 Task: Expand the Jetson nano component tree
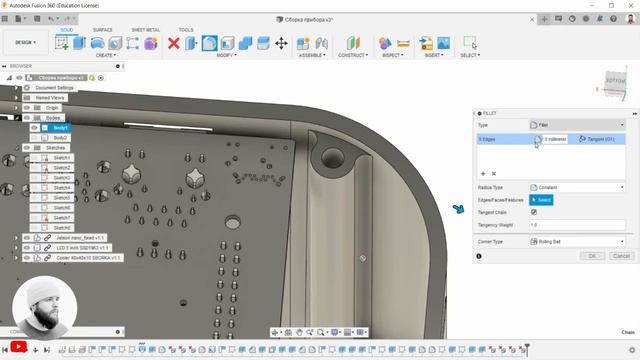16,238
